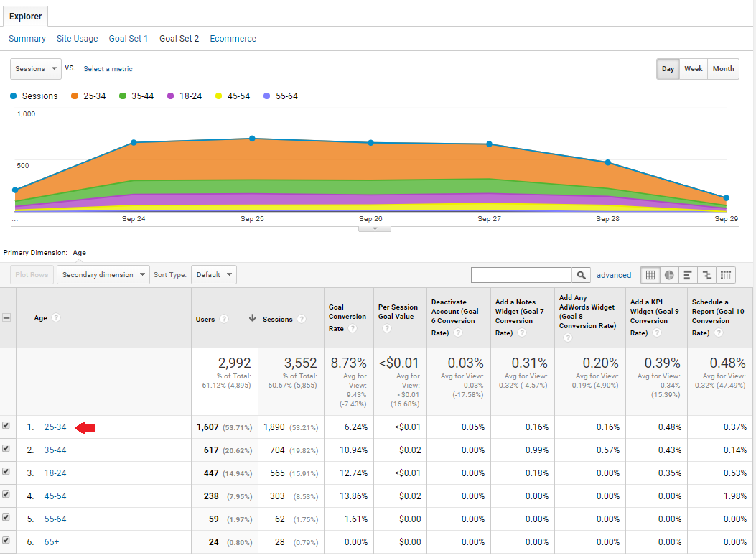This screenshot has height=558, width=756.
Task: Open the Secondary dimension dropdown
Action: coord(103,274)
